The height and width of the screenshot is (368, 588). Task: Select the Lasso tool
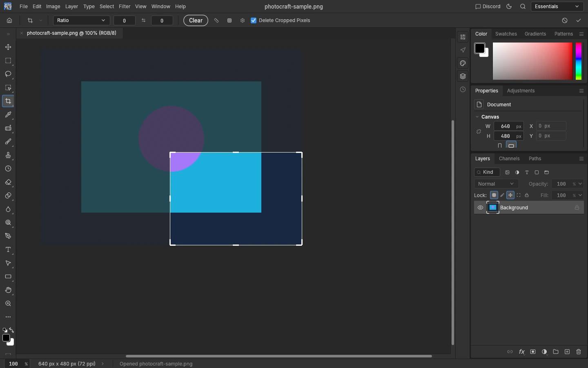coord(8,74)
